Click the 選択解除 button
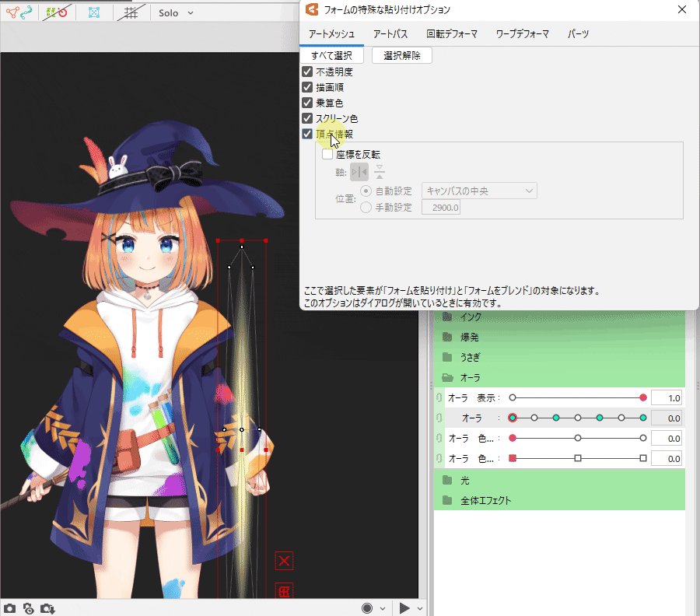 (x=402, y=55)
